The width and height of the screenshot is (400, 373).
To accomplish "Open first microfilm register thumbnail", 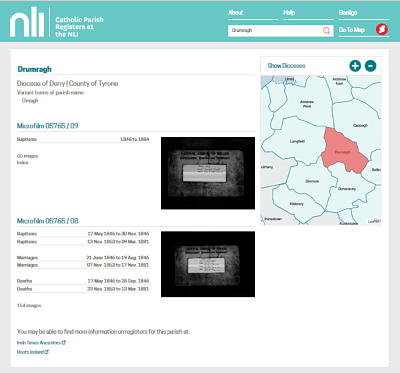I will click(x=208, y=173).
